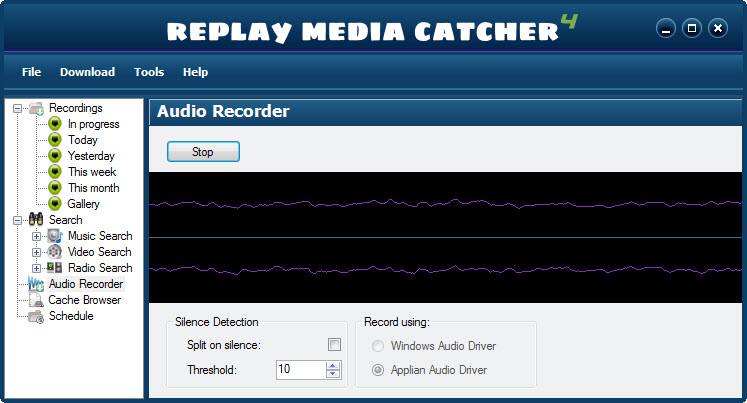Click the Radio Search icon

[x=55, y=268]
